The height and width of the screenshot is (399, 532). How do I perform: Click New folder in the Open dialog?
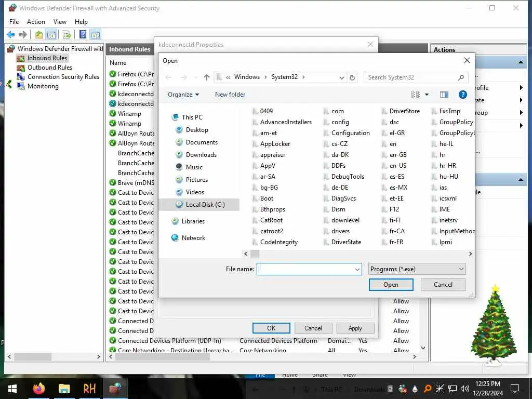[x=230, y=95]
